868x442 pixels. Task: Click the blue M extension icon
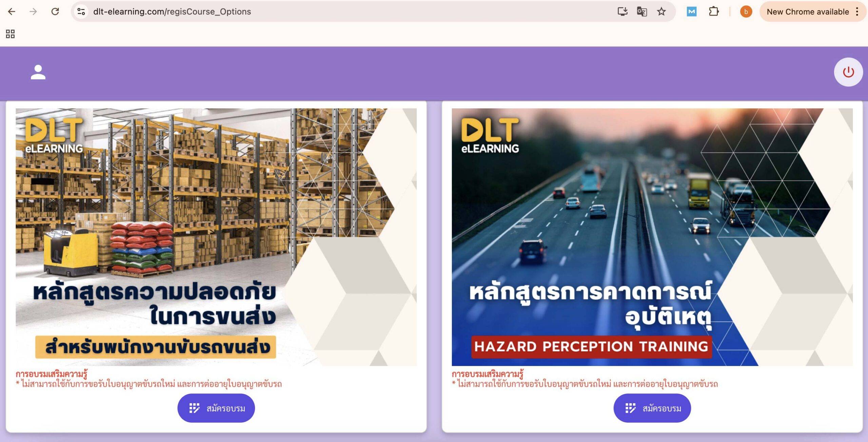point(692,12)
